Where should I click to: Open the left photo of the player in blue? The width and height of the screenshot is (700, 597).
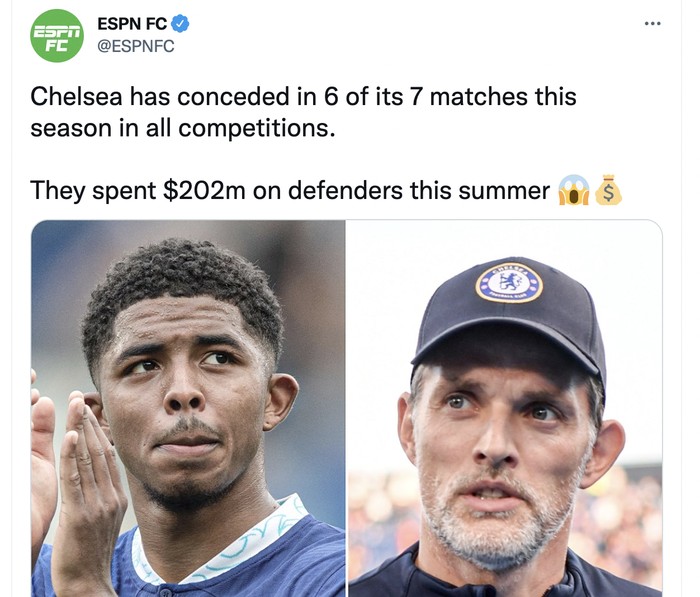(x=188, y=408)
